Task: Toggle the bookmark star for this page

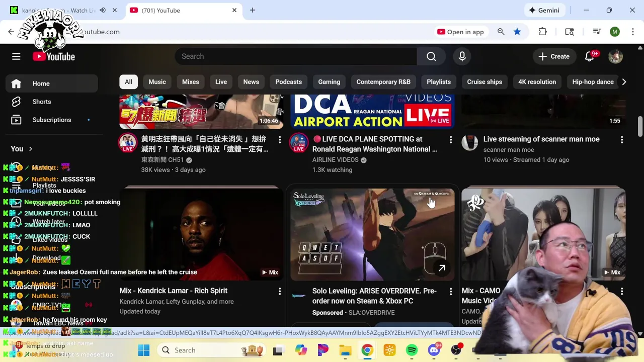Action: [x=517, y=32]
